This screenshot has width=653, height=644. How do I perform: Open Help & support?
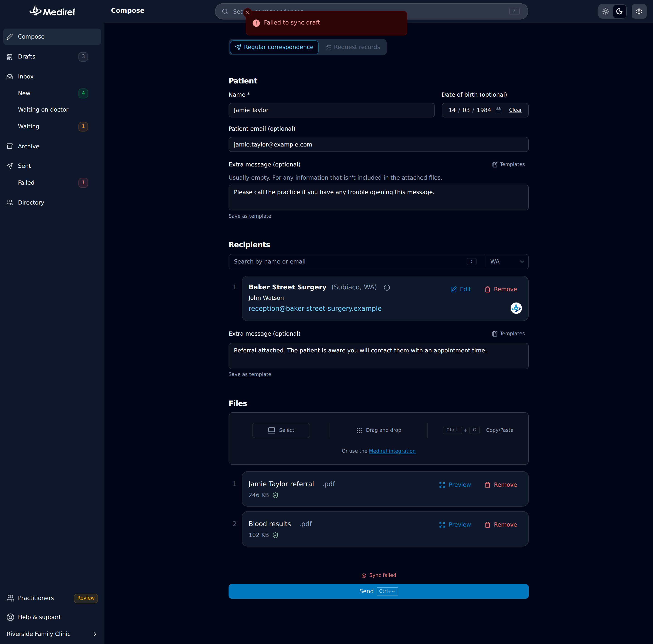coord(52,617)
